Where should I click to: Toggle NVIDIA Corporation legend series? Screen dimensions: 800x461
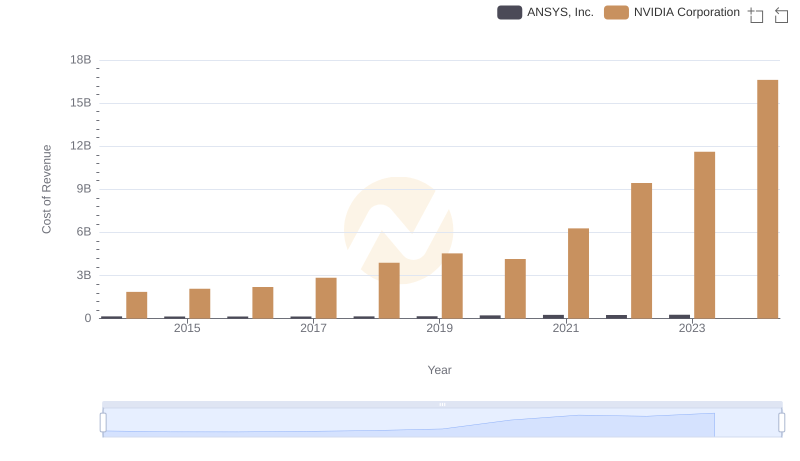point(672,12)
